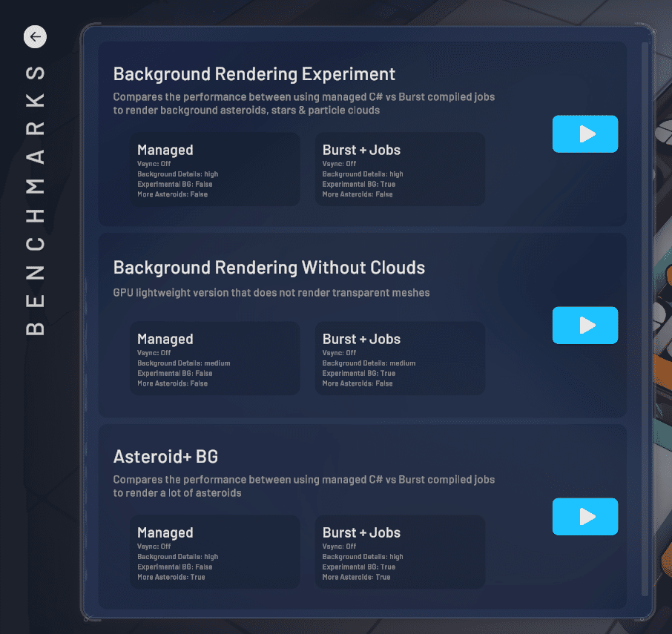
Task: Click 'to render background asteroids, stars & particle clouds'
Action: tap(246, 110)
